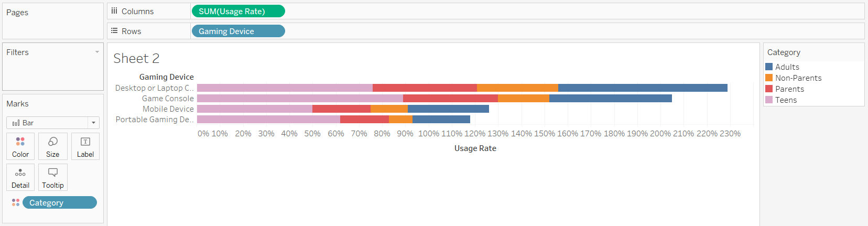Select the Game Console row label

tap(168, 99)
